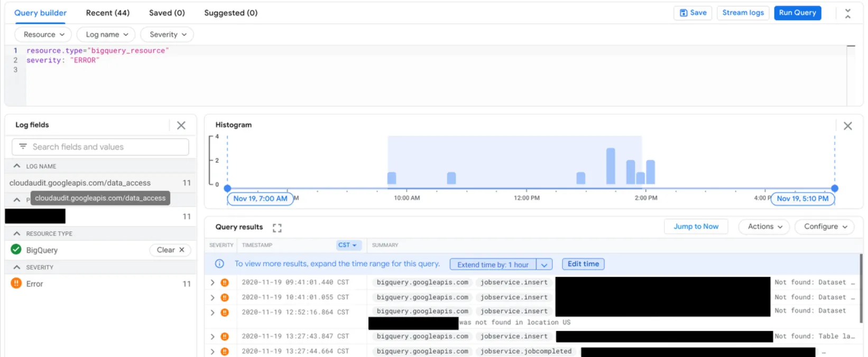Open the Severity dropdown filter
Image resolution: width=868 pixels, height=357 pixels.
point(167,34)
